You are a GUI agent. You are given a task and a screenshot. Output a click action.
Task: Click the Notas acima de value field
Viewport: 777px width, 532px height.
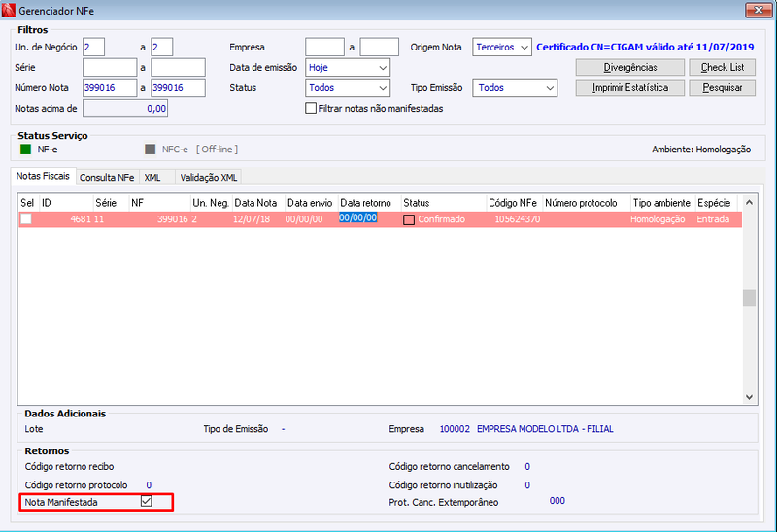coord(125,108)
